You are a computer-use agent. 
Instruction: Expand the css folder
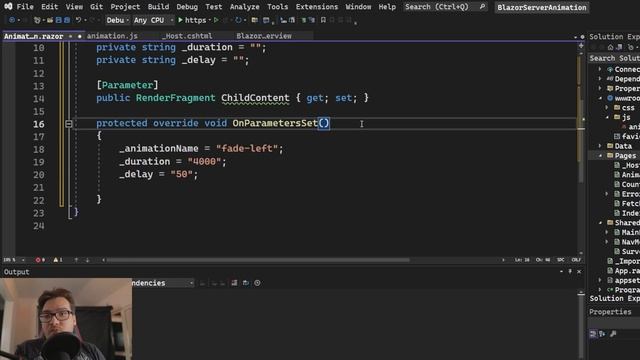(607, 108)
